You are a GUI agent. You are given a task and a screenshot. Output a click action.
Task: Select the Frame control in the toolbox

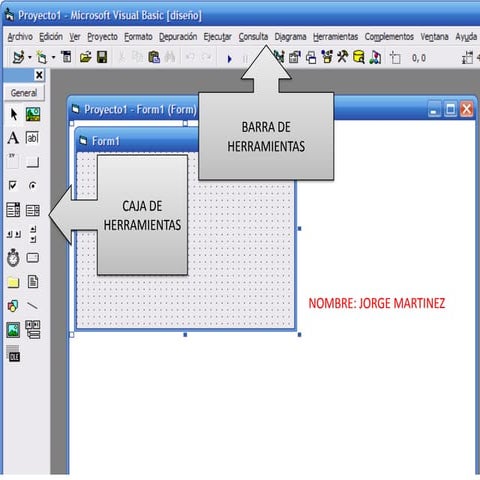pos(13,161)
